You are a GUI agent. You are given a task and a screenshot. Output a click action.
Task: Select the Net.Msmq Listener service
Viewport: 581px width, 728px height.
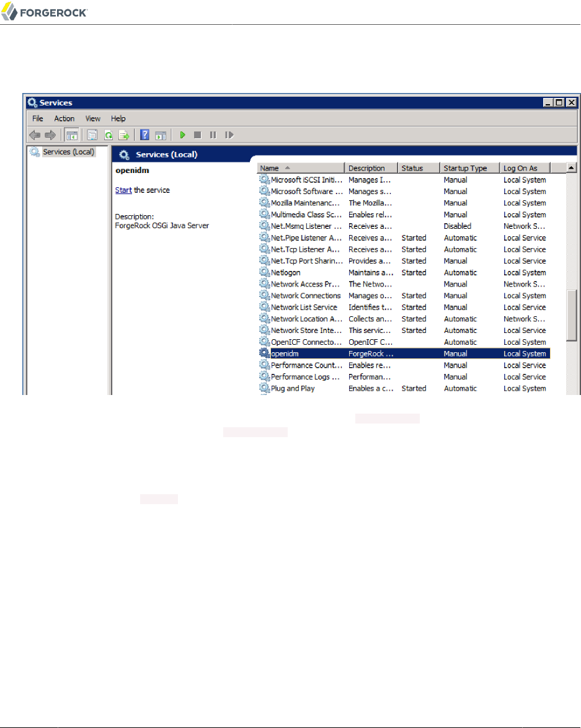point(404,226)
